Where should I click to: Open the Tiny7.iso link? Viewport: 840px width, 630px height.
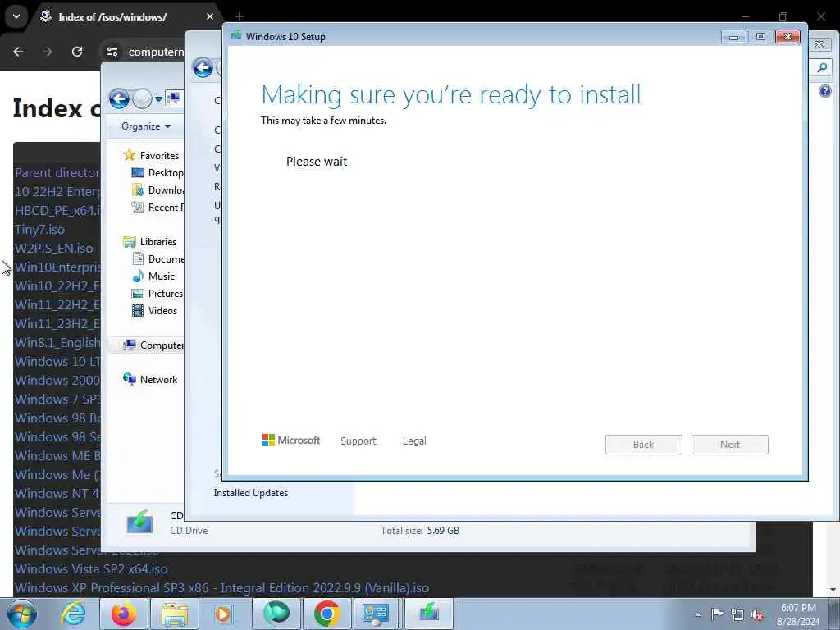39,230
